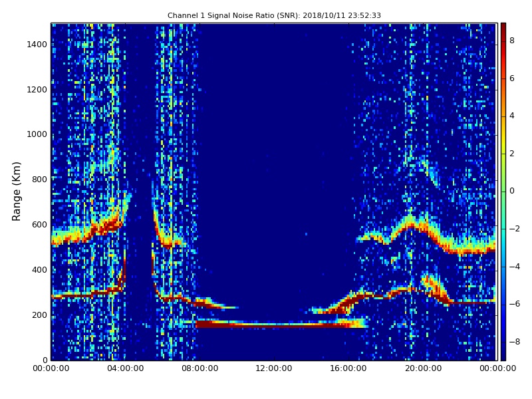Screen dimensions: 532x399
Task: Click the colorbar label −6
Action: tap(514, 304)
